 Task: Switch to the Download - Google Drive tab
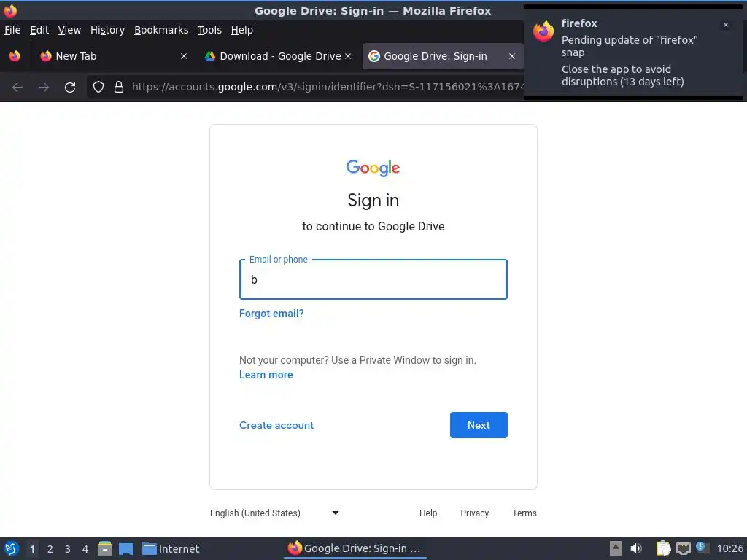[x=276, y=56]
